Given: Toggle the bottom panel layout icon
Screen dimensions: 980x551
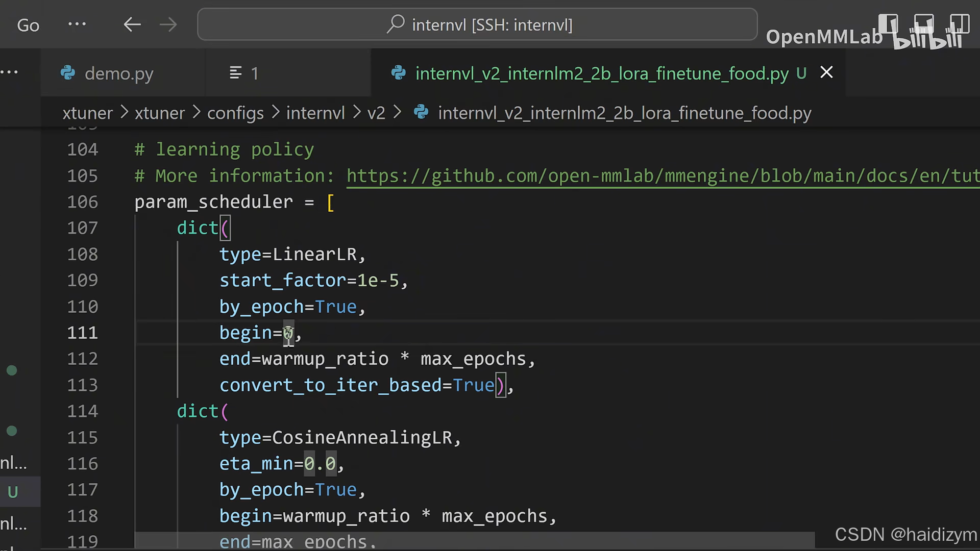Looking at the screenshot, I should pyautogui.click(x=923, y=24).
